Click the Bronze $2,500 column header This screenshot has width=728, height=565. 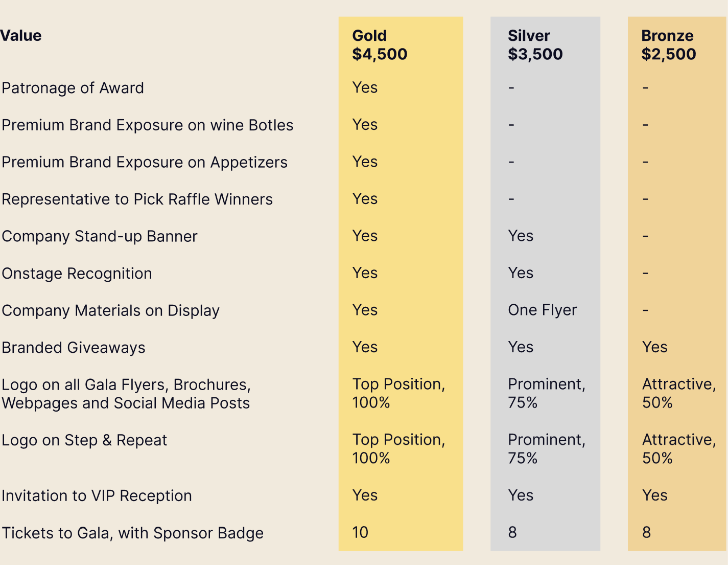point(668,45)
